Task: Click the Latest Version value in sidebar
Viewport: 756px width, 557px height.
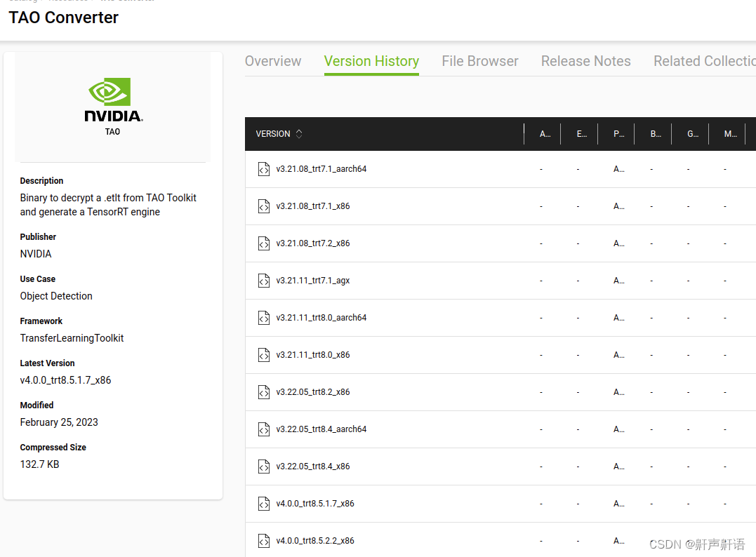Action: (65, 380)
